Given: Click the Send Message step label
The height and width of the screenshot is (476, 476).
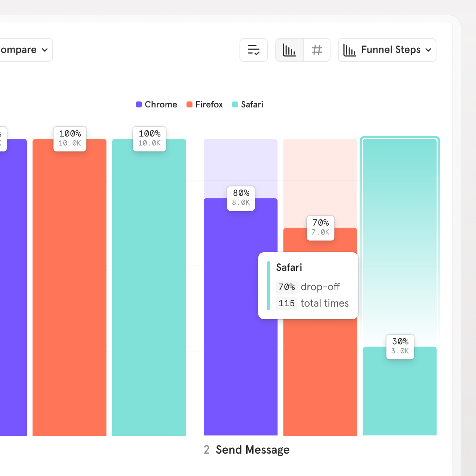Looking at the screenshot, I should [x=253, y=450].
